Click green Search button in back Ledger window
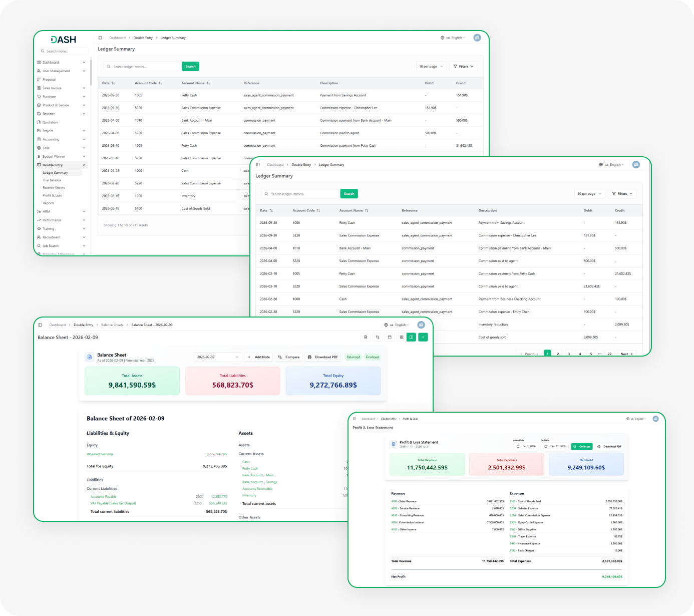This screenshot has height=616, width=694. point(190,66)
